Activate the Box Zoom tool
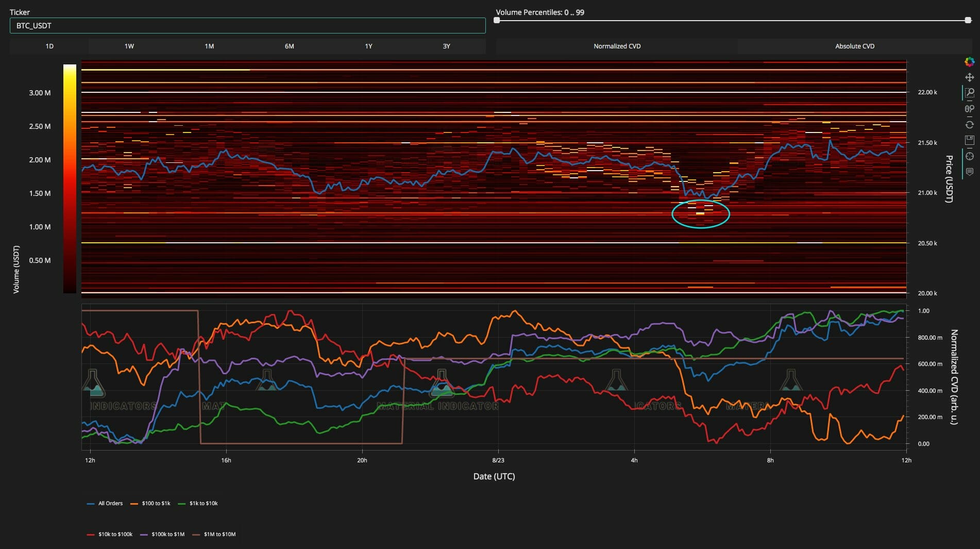Viewport: 980px width, 549px height. 969,93
